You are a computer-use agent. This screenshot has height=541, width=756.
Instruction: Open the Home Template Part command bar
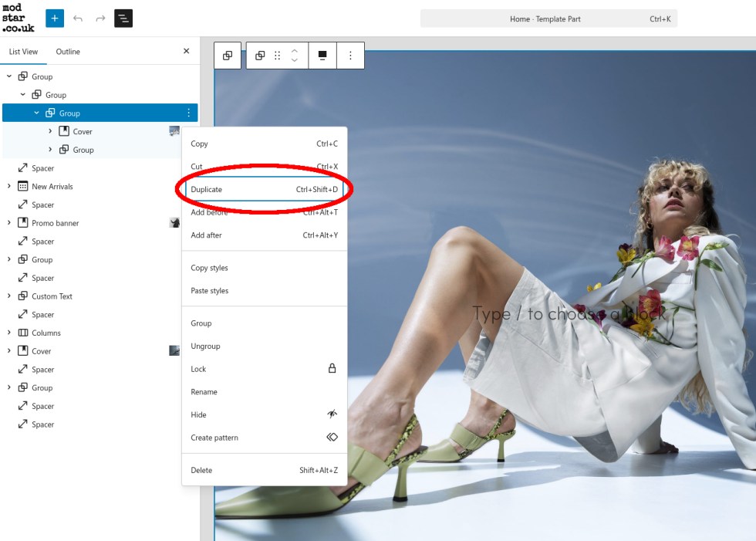[x=548, y=19]
